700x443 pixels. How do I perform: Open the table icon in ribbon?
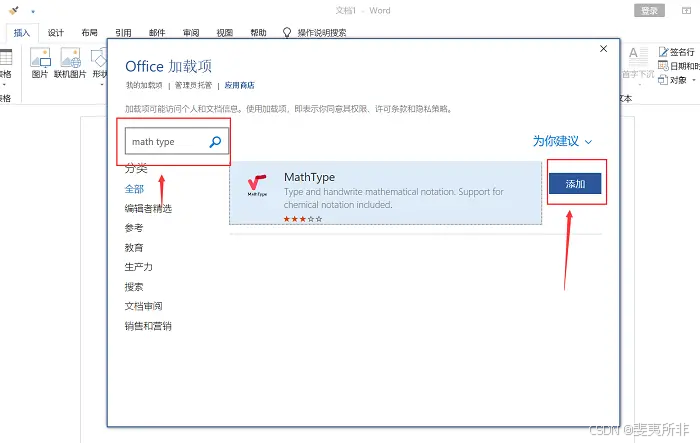tap(6, 58)
